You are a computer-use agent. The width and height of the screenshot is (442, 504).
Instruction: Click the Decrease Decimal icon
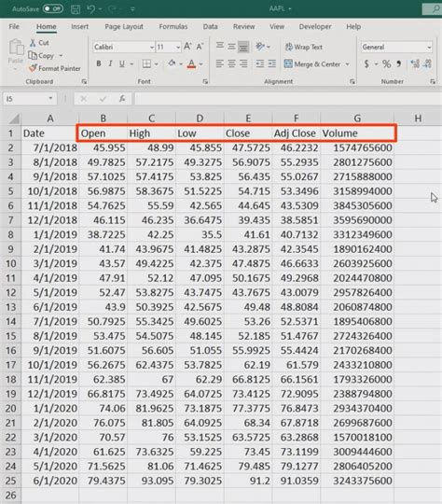427,64
